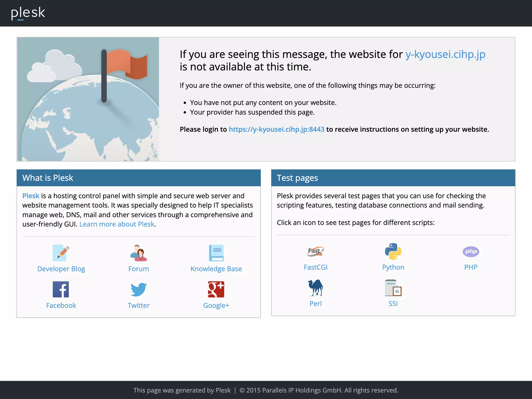Viewport: 532px width, 399px height.
Task: Click the SSI clipboard icon
Action: (x=393, y=288)
